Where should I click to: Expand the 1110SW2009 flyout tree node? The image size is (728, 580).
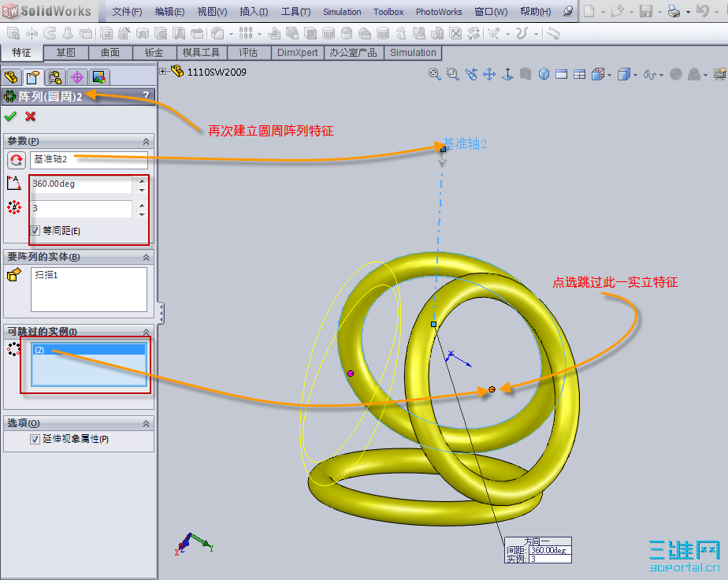(x=163, y=72)
